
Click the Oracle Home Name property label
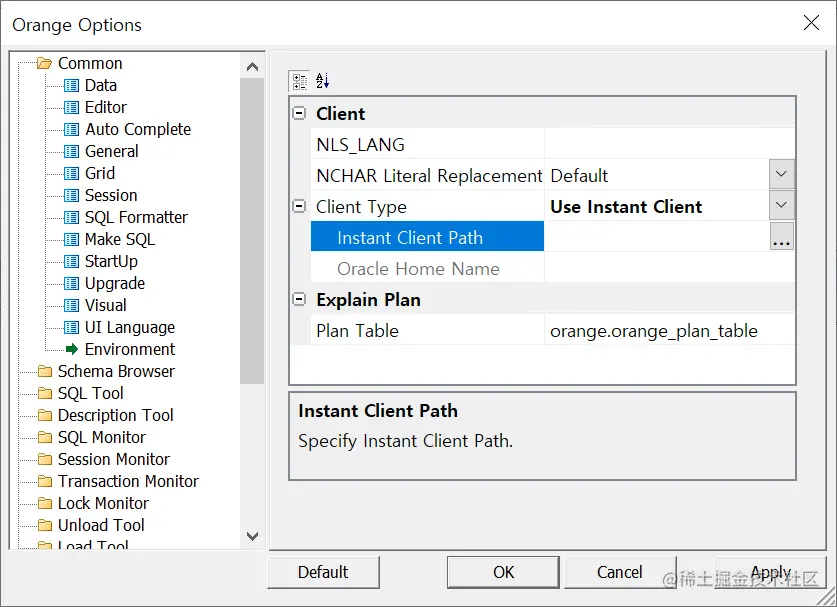click(x=418, y=269)
